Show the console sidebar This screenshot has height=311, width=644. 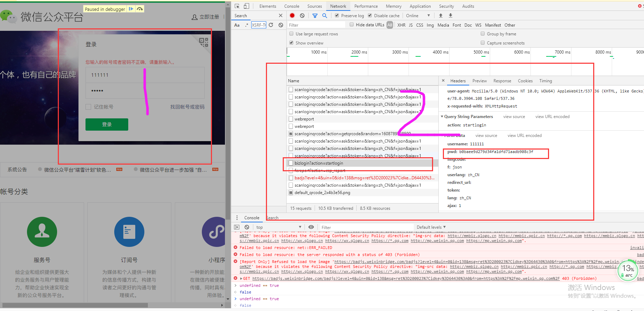(237, 227)
